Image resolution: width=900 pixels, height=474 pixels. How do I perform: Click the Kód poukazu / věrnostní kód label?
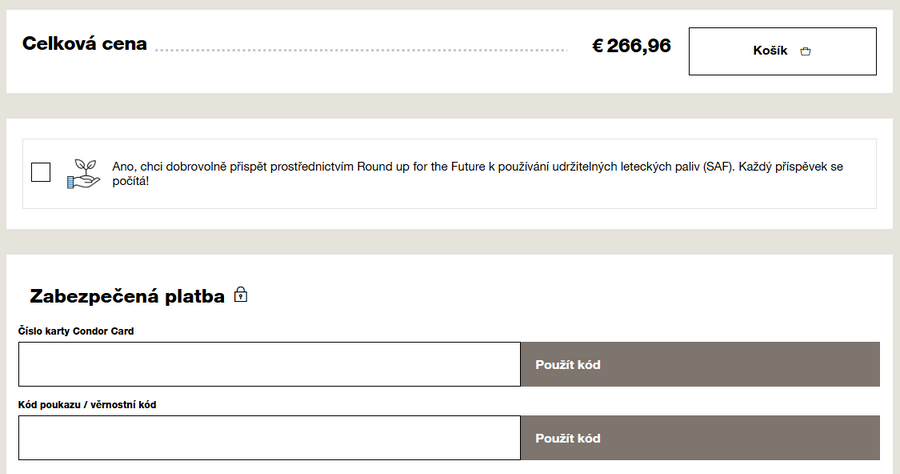pos(87,405)
